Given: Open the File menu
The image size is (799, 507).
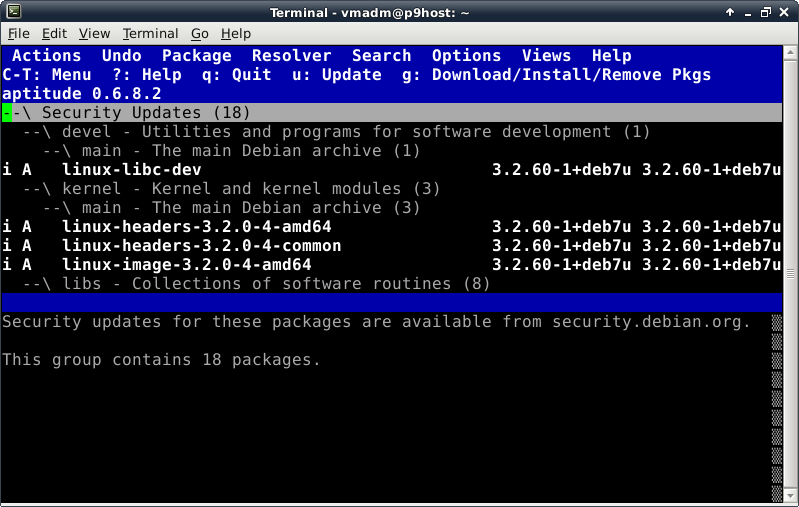Looking at the screenshot, I should point(19,34).
